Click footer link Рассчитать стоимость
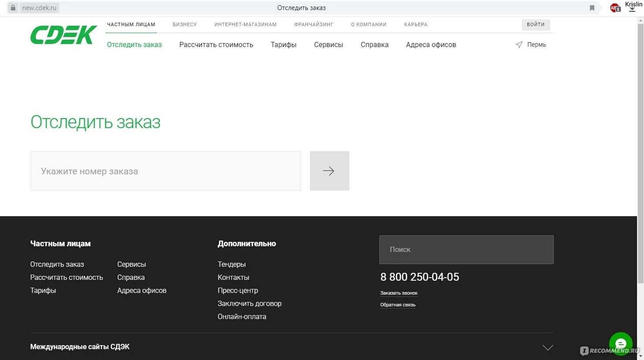The height and width of the screenshot is (360, 644). pyautogui.click(x=67, y=277)
